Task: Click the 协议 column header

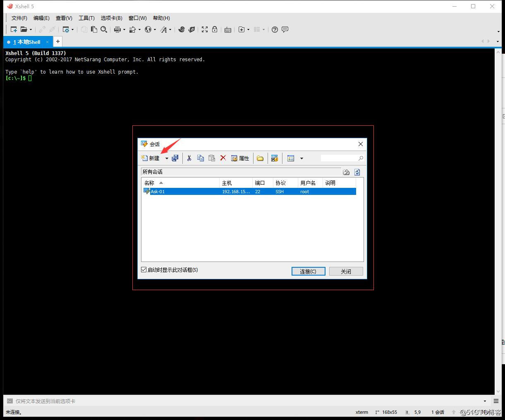Action: (x=285, y=183)
